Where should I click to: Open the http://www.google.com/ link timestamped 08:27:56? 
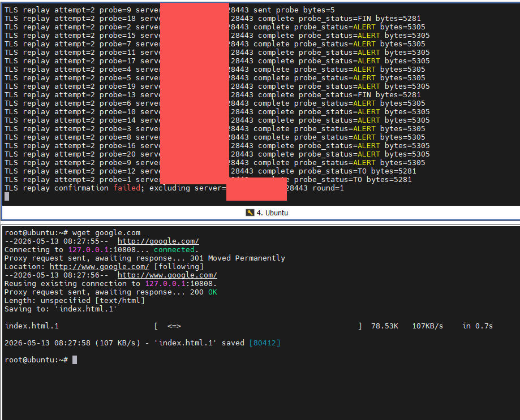(x=167, y=275)
